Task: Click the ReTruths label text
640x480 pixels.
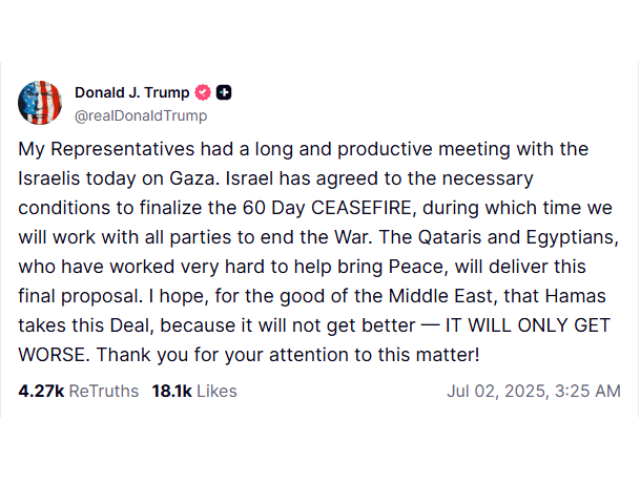Action: click(x=104, y=391)
